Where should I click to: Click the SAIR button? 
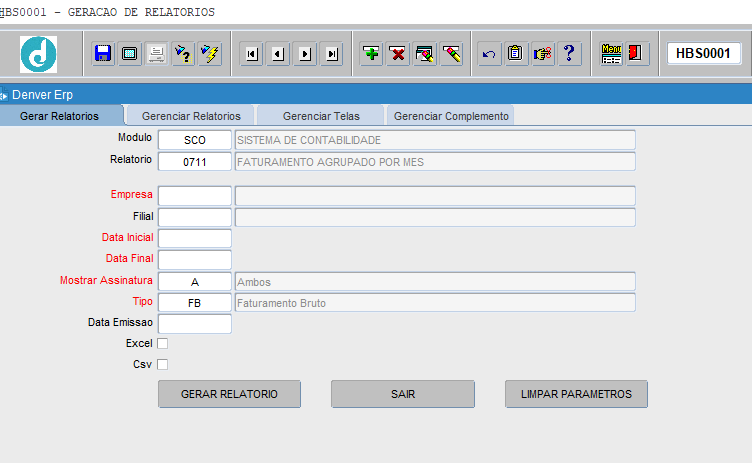[403, 394]
